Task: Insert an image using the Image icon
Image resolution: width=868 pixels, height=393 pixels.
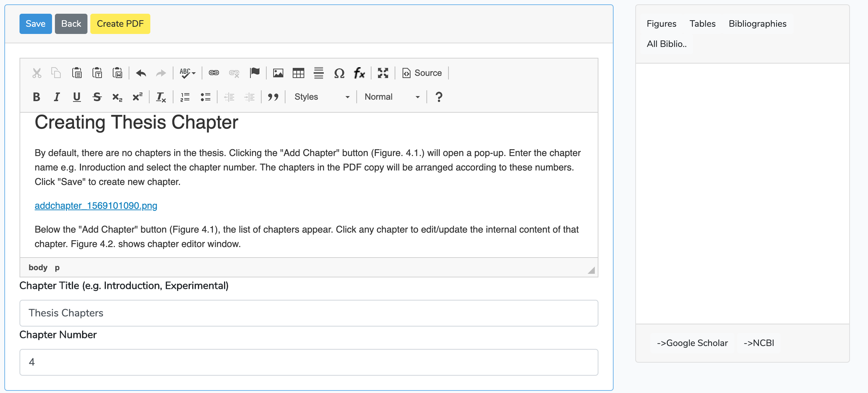Action: tap(278, 73)
